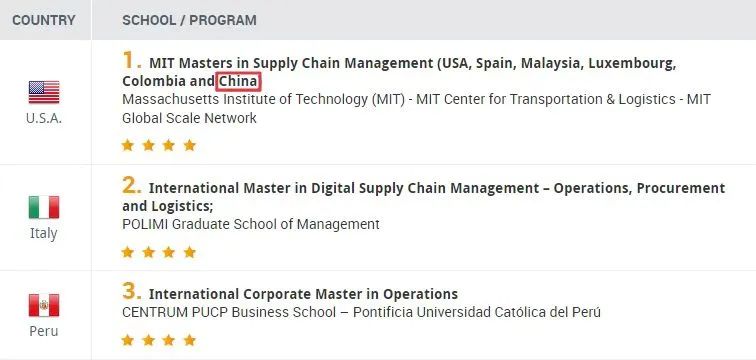Click the Peru flag icon
Screen dimensions: 756x360
point(44,305)
